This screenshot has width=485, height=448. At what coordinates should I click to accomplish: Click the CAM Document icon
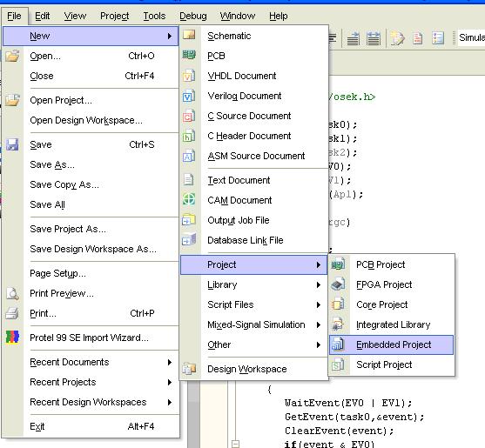pos(189,199)
